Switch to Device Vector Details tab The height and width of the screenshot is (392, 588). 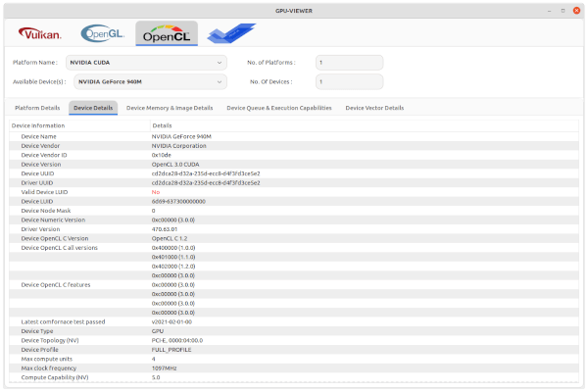tap(374, 108)
